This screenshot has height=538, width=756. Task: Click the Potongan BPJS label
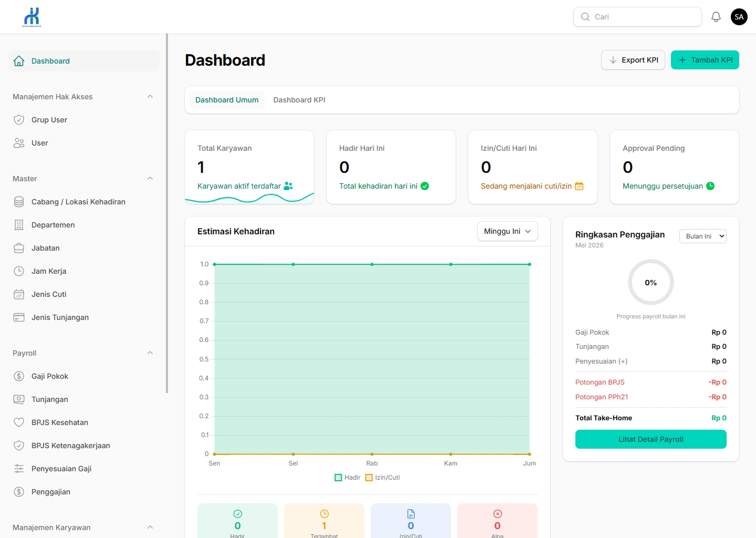click(600, 382)
